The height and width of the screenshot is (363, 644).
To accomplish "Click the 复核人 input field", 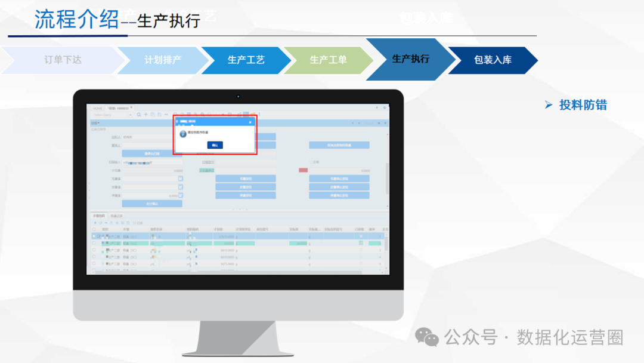I will pos(148,146).
